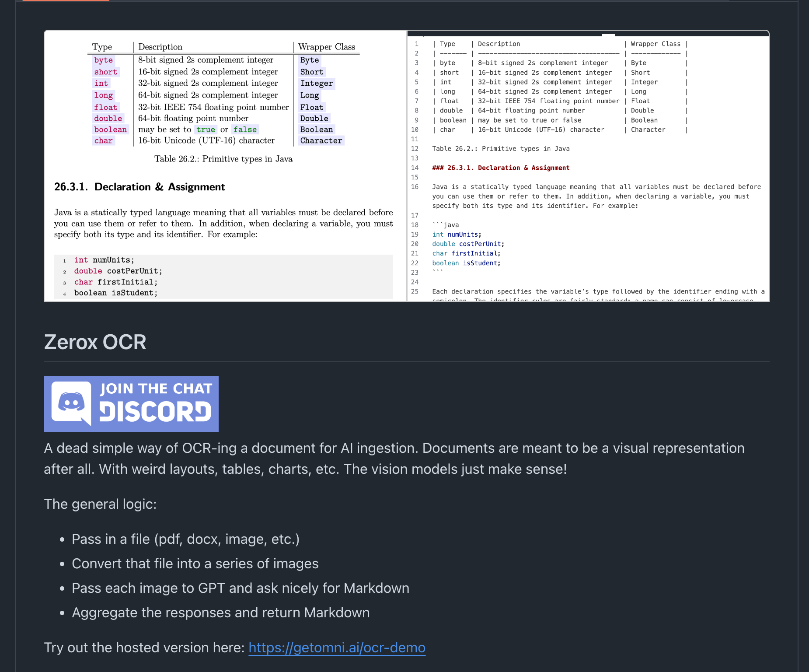Open the getomni.ai/ocr-demo link
The image size is (809, 672).
coord(337,647)
